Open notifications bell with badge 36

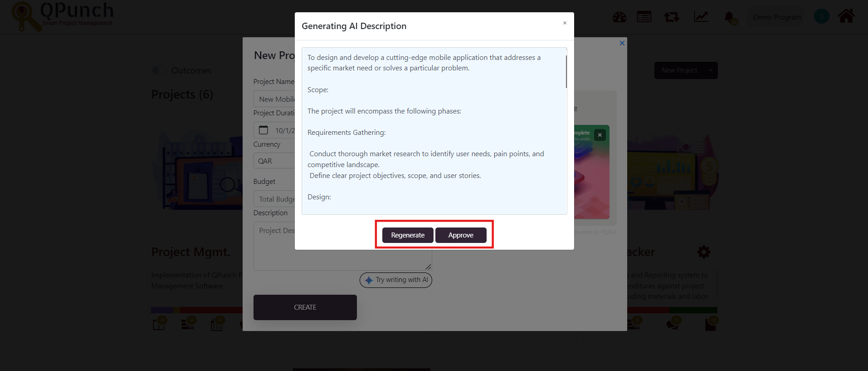[731, 18]
